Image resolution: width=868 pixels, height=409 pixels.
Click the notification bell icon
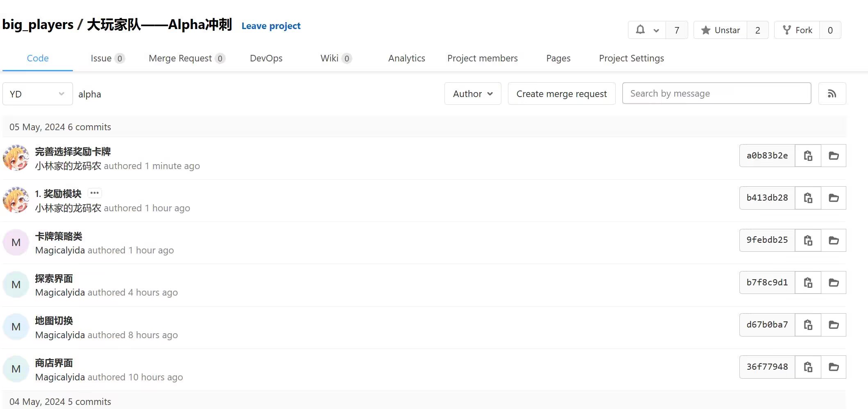[640, 30]
